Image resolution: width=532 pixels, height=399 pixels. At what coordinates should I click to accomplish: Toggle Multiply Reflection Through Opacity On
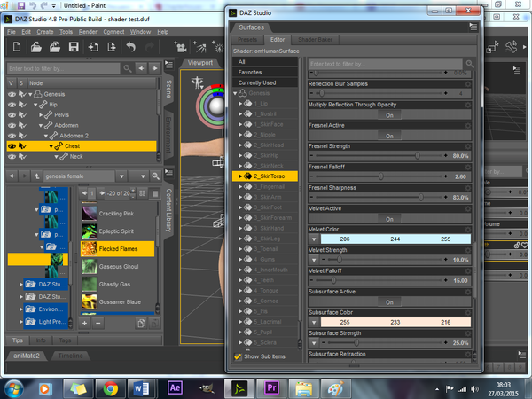point(389,115)
